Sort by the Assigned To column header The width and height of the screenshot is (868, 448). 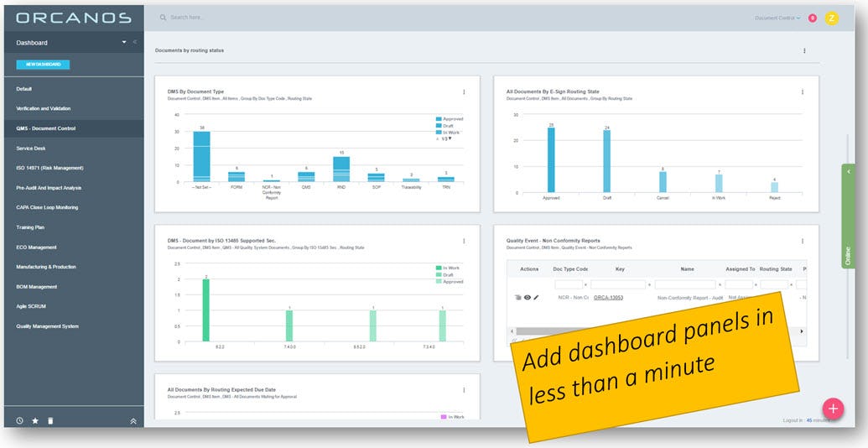(x=741, y=269)
